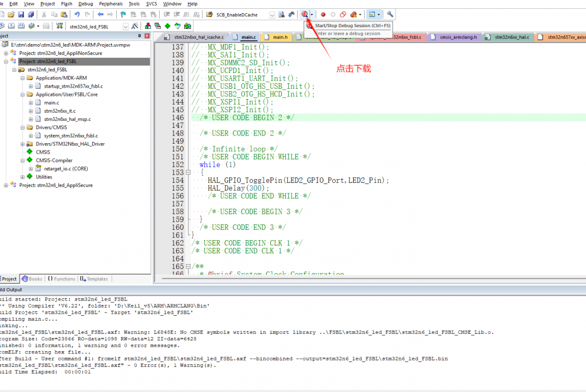Screen dimensions: 586x392
Task: Rebuild all target files
Action: click(x=22, y=25)
